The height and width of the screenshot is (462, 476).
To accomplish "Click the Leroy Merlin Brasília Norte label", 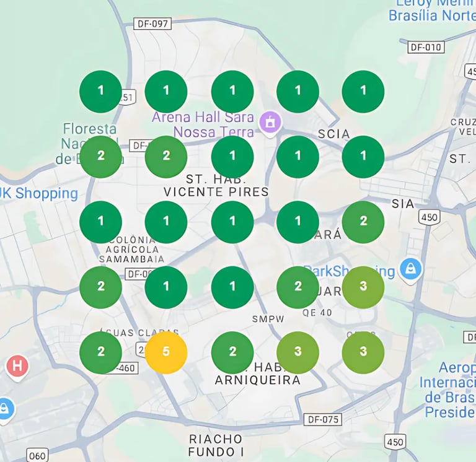I will coord(432,11).
